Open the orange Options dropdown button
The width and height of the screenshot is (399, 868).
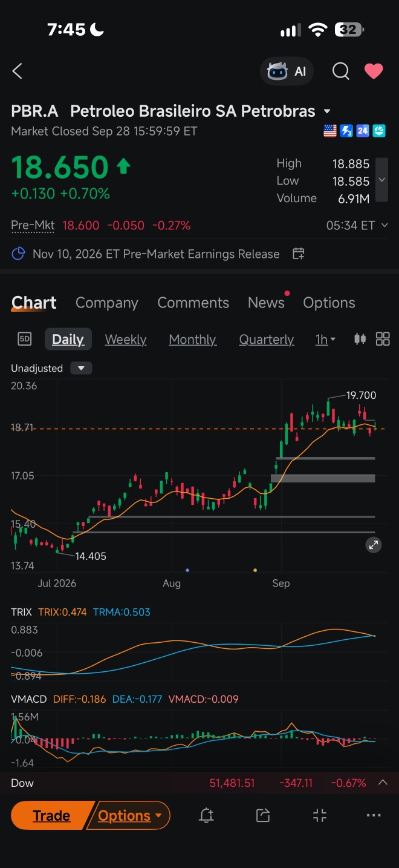tap(129, 816)
